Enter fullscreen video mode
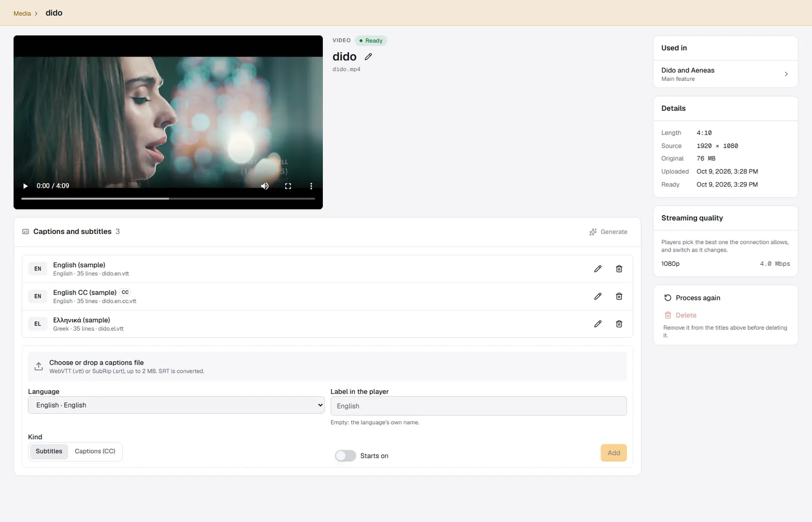 click(x=288, y=186)
